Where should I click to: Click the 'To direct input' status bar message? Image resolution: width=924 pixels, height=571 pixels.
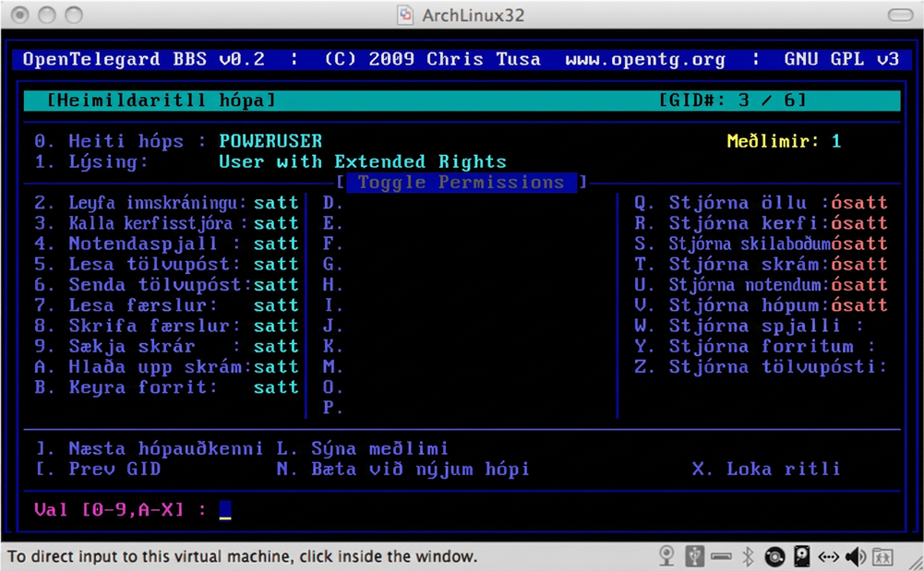pyautogui.click(x=242, y=556)
